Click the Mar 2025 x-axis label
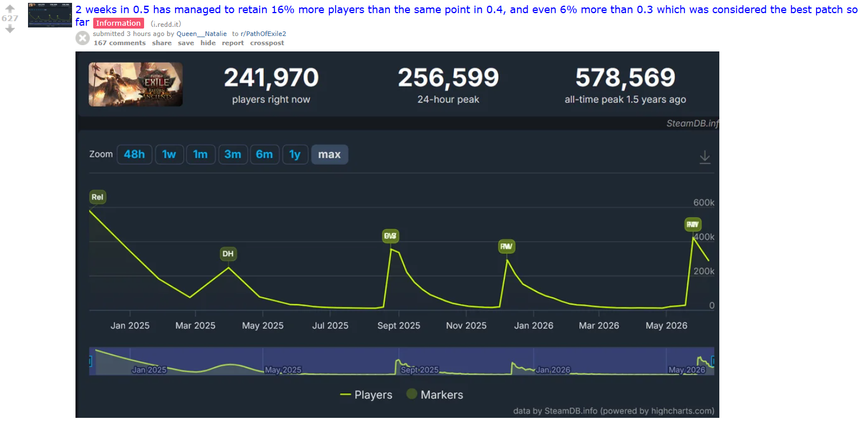Screen dimensions: 868x423 click(196, 326)
